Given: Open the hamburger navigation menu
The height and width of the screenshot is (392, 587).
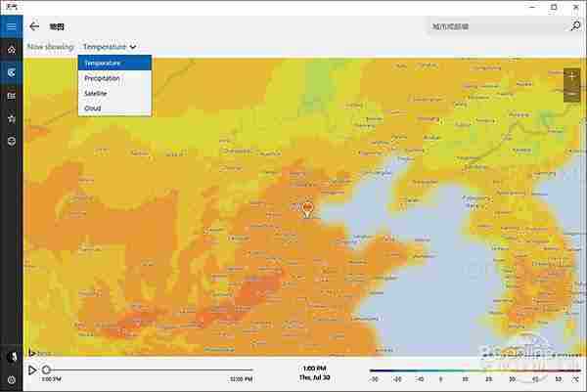Looking at the screenshot, I should click(12, 26).
